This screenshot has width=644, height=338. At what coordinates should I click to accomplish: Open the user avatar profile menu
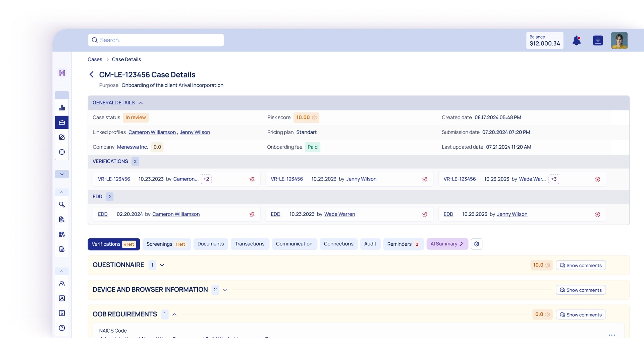click(x=619, y=41)
